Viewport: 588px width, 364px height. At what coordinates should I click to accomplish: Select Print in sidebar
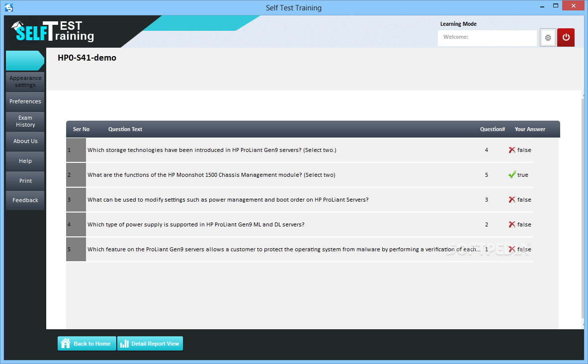point(25,180)
